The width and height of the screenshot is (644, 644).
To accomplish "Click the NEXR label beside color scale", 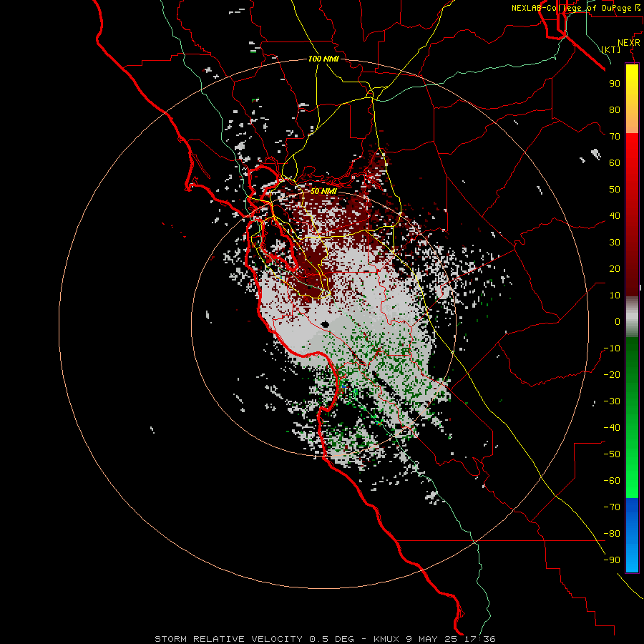I will 629,43.
